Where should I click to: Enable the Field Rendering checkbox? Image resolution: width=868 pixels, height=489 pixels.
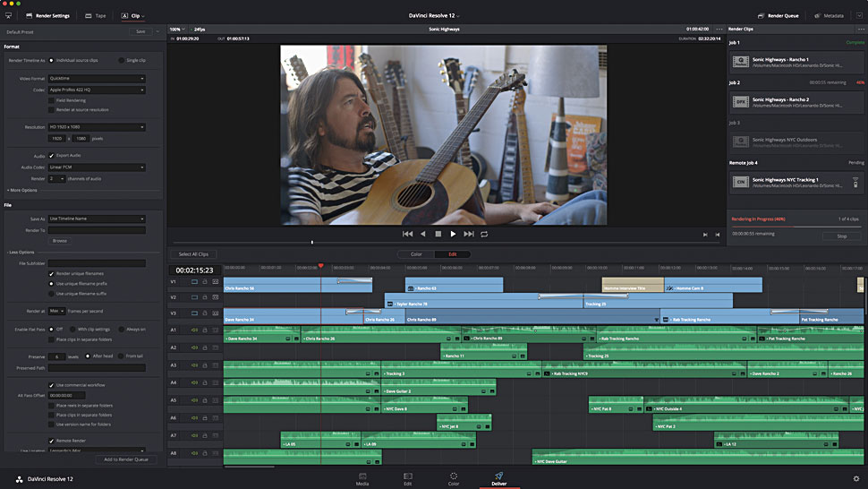point(51,100)
